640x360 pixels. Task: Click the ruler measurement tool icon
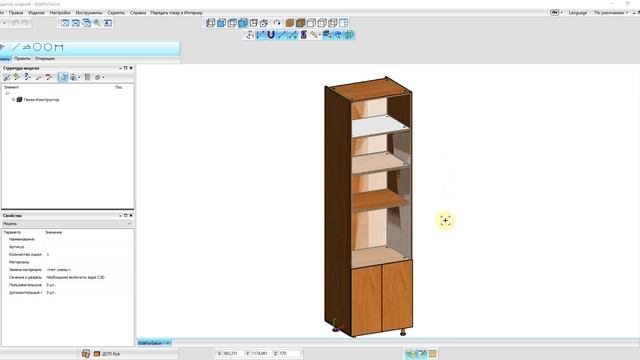point(313,35)
